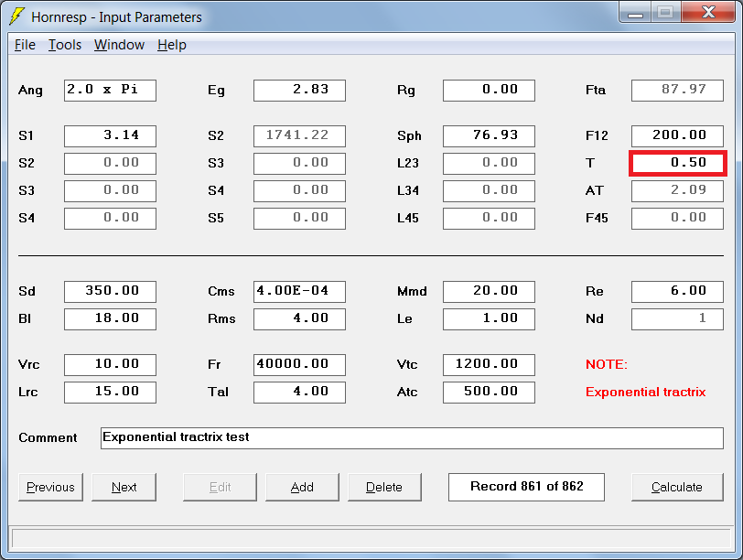Click the Rg input field

(489, 90)
